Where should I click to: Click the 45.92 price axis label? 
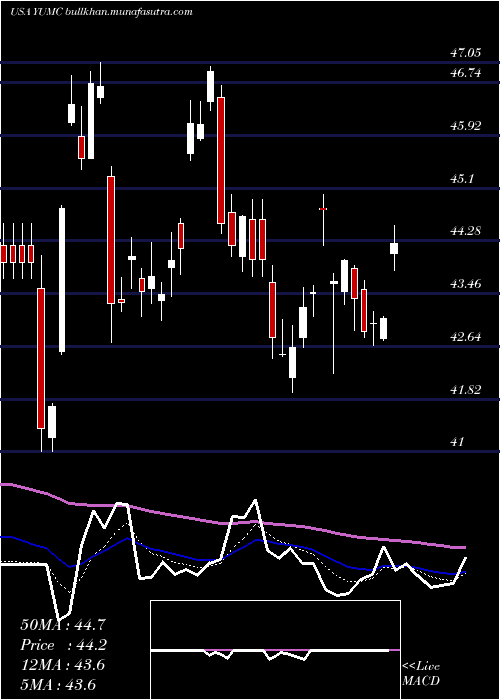point(465,126)
